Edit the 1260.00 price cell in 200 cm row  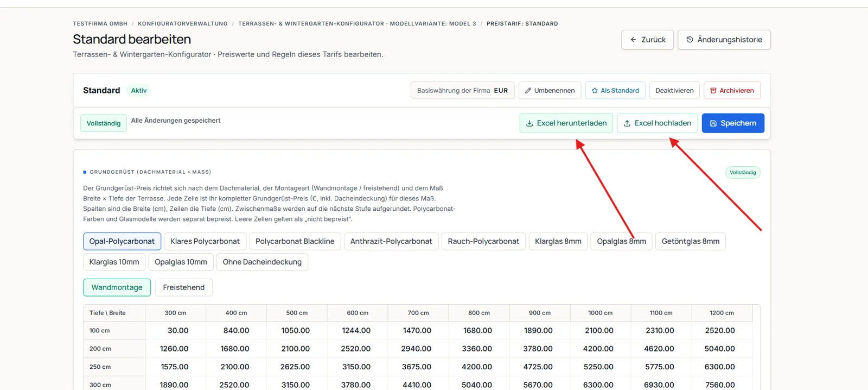coord(175,349)
